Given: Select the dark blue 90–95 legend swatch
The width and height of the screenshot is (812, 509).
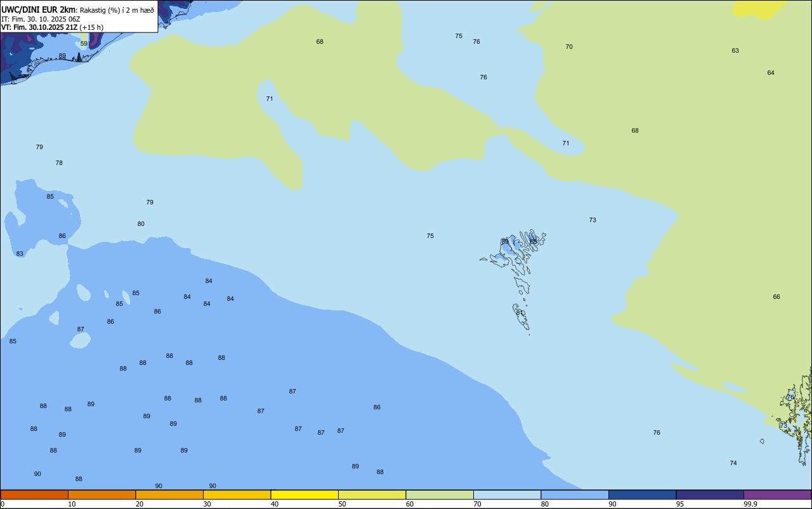Looking at the screenshot, I should (x=642, y=494).
